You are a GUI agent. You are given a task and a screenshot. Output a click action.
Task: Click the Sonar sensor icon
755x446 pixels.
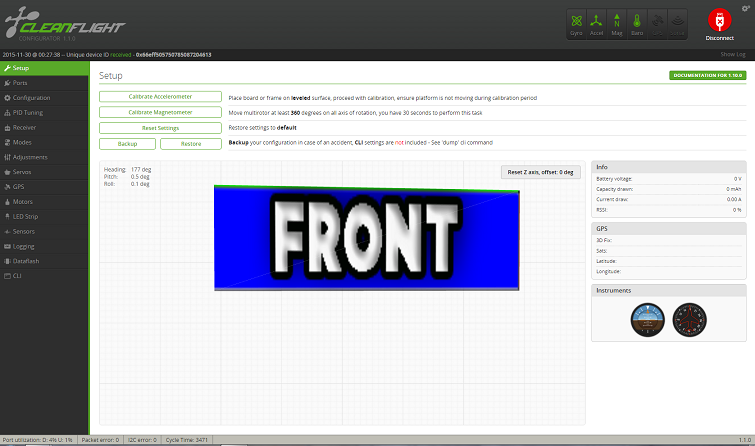[x=678, y=23]
